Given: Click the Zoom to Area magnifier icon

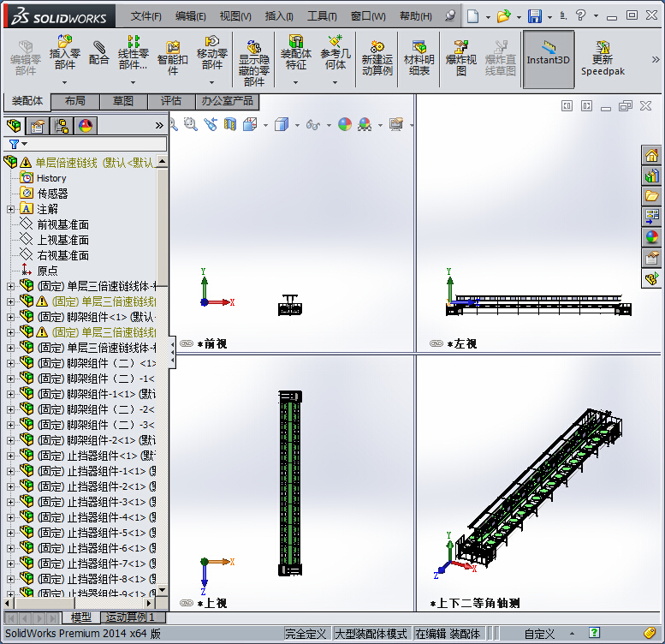Looking at the screenshot, I should coord(190,124).
